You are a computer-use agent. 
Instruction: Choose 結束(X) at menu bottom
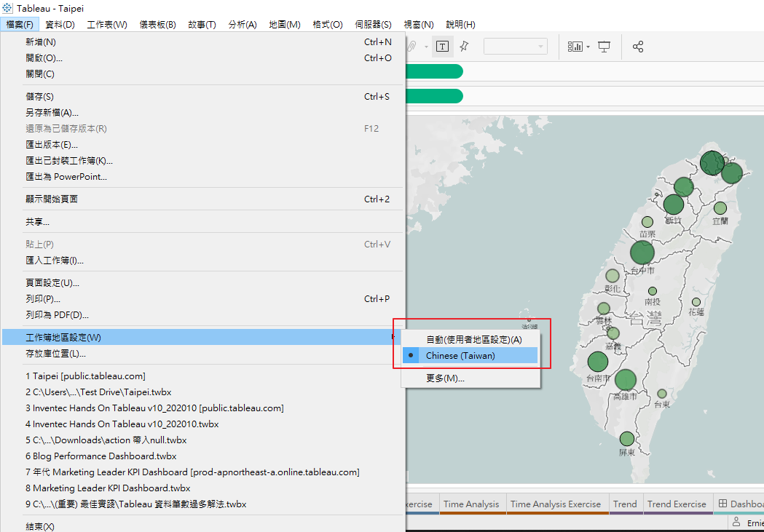[x=202, y=525]
